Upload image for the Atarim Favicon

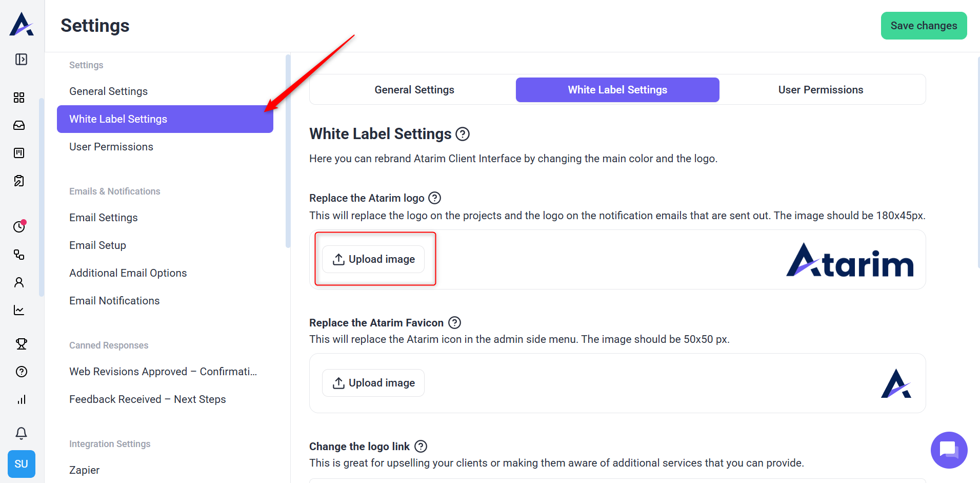pos(373,383)
